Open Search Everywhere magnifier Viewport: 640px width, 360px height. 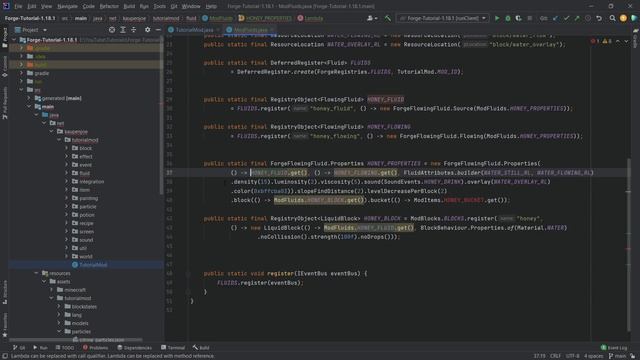point(612,18)
